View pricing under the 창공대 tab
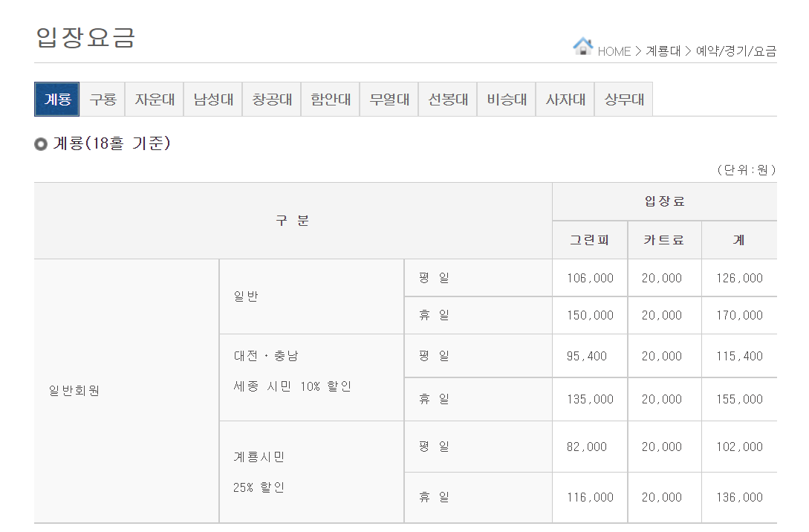Viewport: 809px width, 532px height. pyautogui.click(x=271, y=99)
